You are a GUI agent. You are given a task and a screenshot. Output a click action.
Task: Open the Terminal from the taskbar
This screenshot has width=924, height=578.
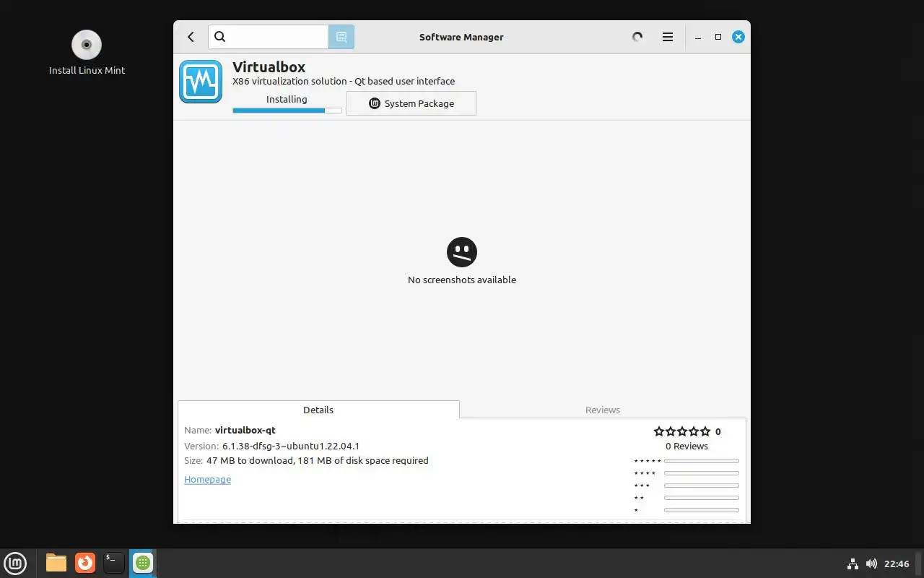(114, 563)
